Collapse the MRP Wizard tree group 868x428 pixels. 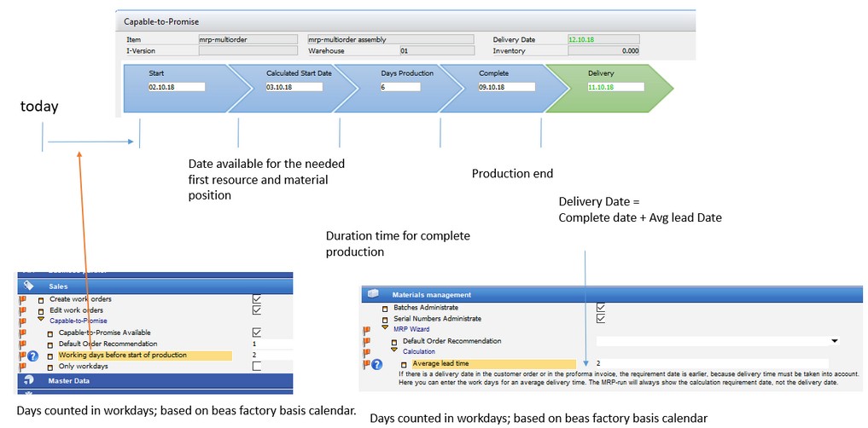tap(385, 329)
